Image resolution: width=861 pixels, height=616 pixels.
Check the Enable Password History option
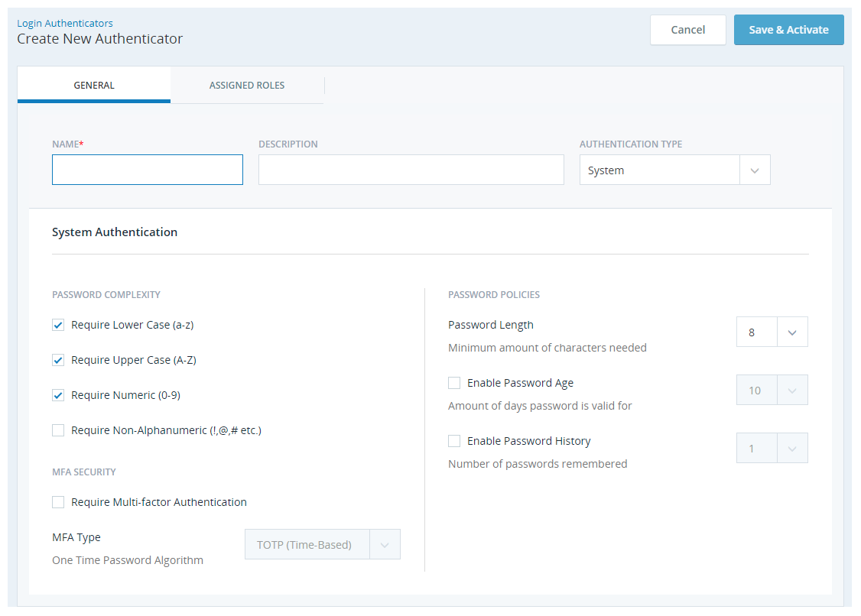pyautogui.click(x=454, y=440)
